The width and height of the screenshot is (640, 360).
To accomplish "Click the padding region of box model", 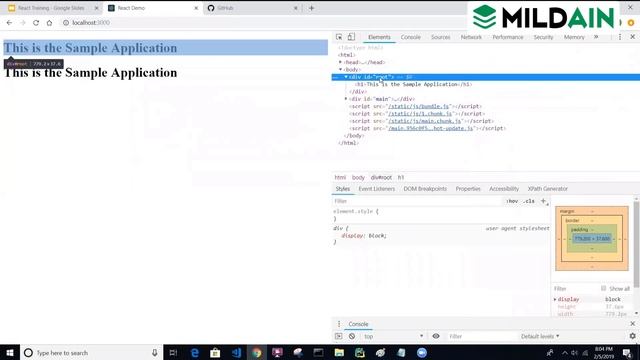I will coord(579,229).
